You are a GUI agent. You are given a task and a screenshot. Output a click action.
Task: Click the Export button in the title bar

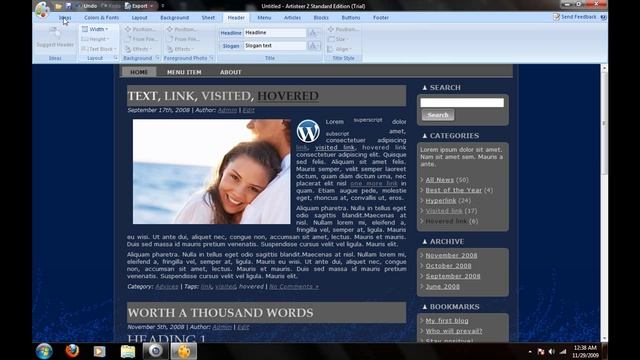pos(136,6)
